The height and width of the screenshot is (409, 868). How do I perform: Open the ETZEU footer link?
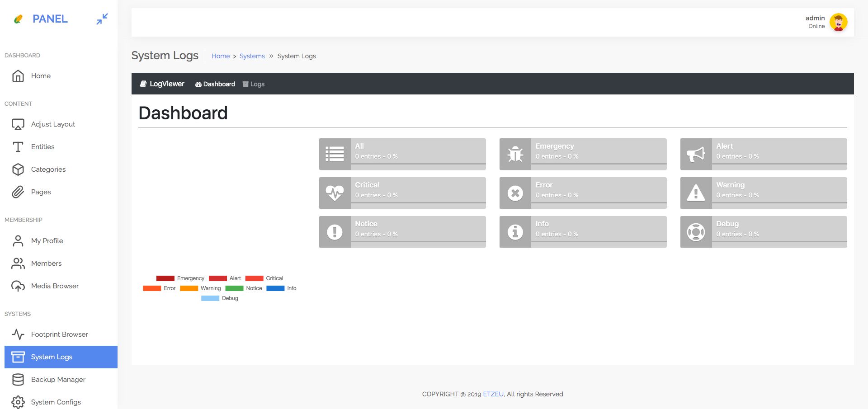click(493, 394)
